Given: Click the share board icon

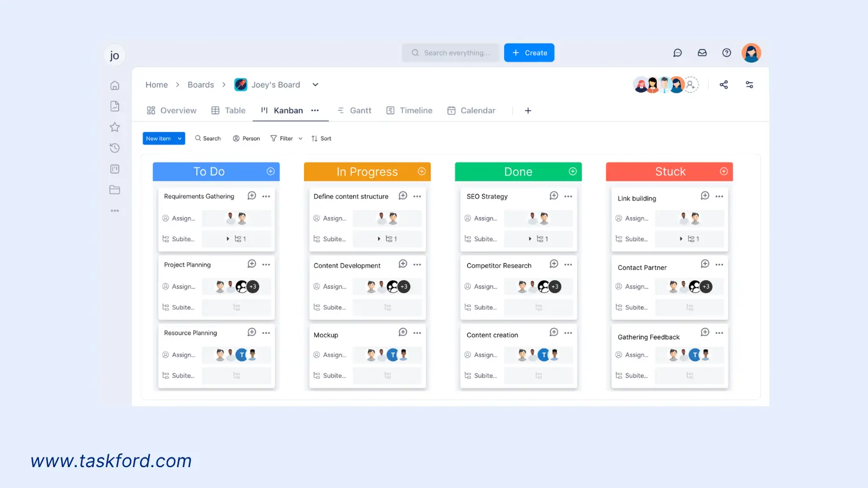Looking at the screenshot, I should 724,85.
